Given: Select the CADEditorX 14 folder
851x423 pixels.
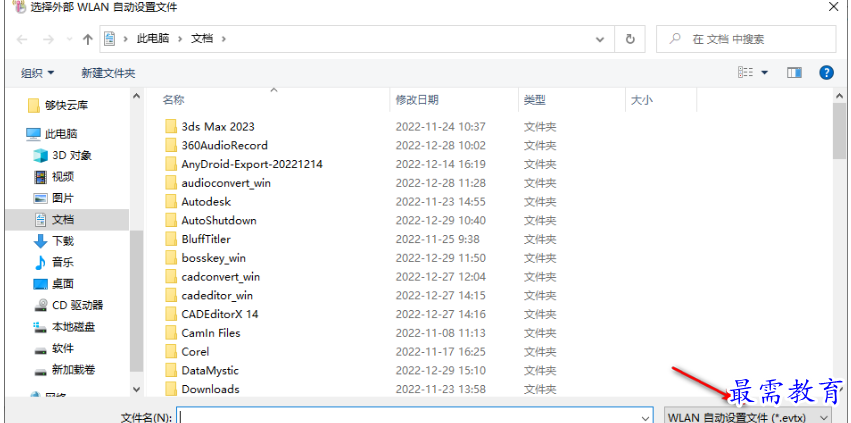Looking at the screenshot, I should click(220, 314).
